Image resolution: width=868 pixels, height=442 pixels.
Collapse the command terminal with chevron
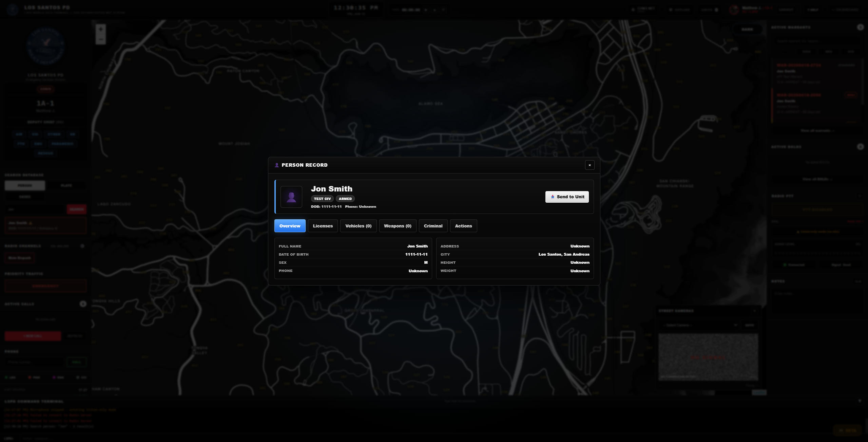click(860, 401)
